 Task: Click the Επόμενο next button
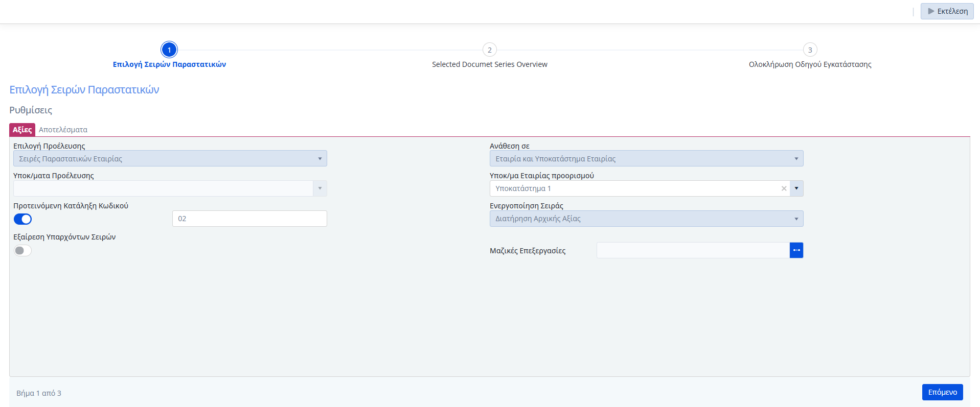tap(942, 392)
